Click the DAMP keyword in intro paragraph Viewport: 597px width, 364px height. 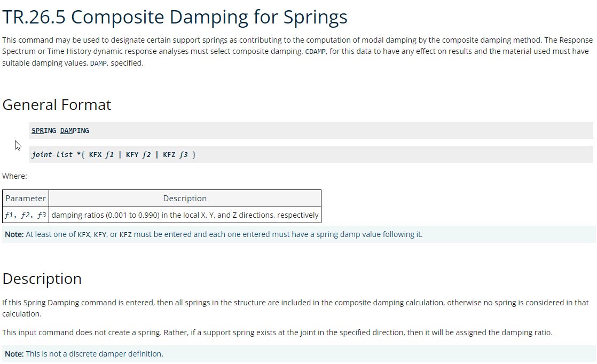tap(98, 64)
